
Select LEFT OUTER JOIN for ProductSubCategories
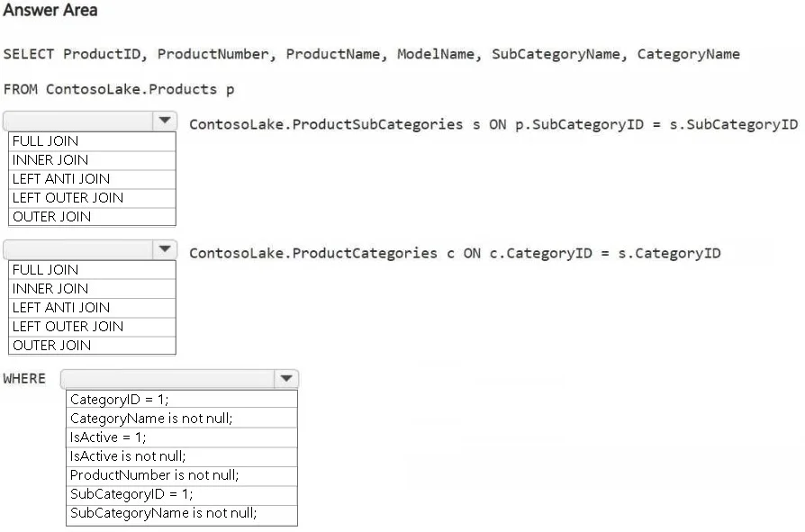(x=93, y=198)
